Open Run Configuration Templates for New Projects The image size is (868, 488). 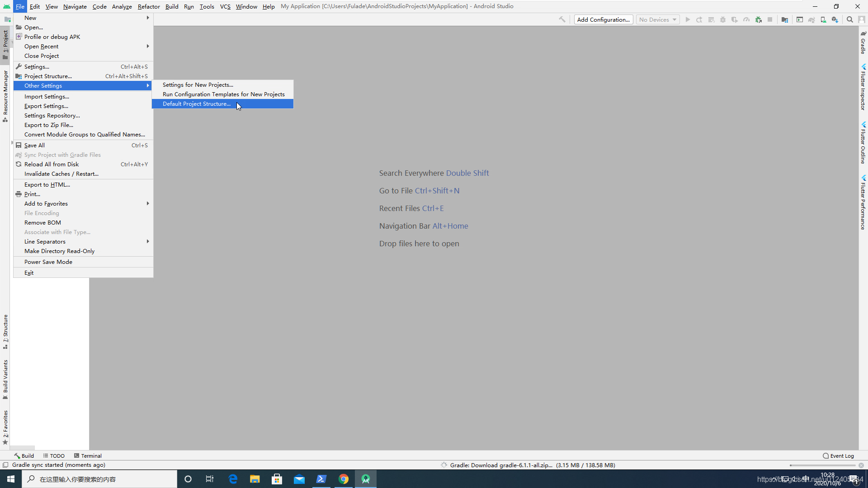click(224, 94)
